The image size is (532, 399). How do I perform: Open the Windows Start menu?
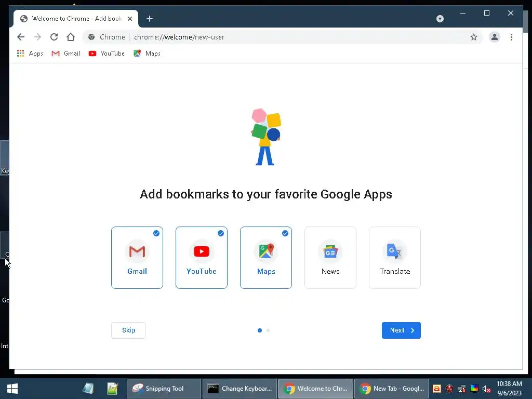(x=12, y=389)
